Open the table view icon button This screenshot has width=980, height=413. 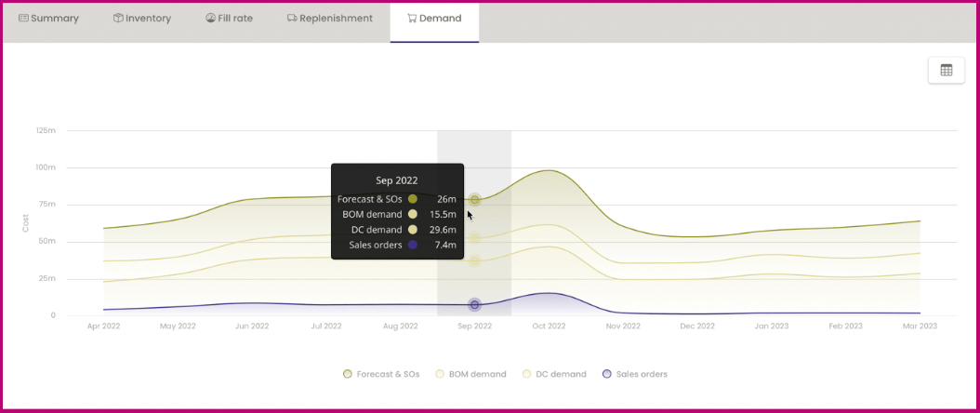(x=946, y=70)
